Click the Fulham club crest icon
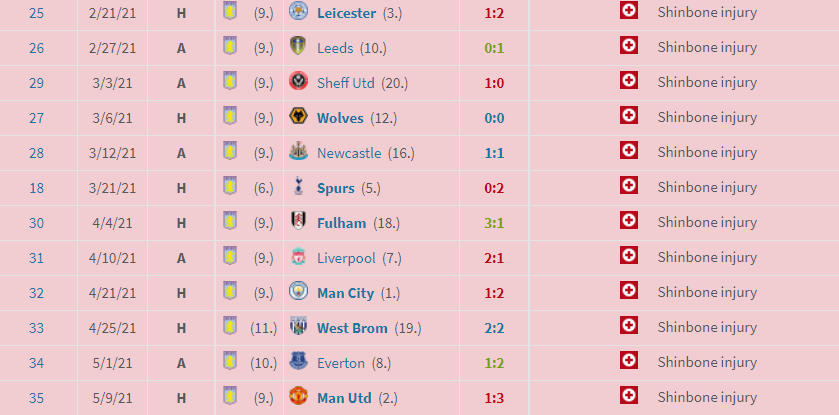 tap(298, 221)
